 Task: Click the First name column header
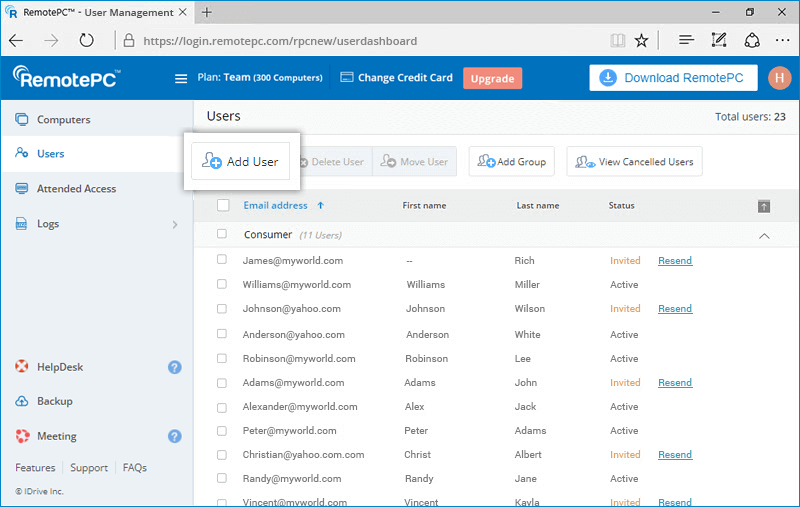tap(424, 206)
